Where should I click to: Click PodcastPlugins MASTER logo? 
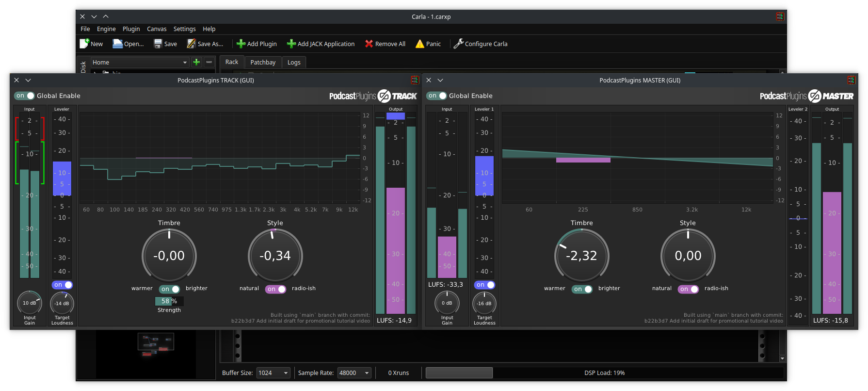click(x=806, y=96)
